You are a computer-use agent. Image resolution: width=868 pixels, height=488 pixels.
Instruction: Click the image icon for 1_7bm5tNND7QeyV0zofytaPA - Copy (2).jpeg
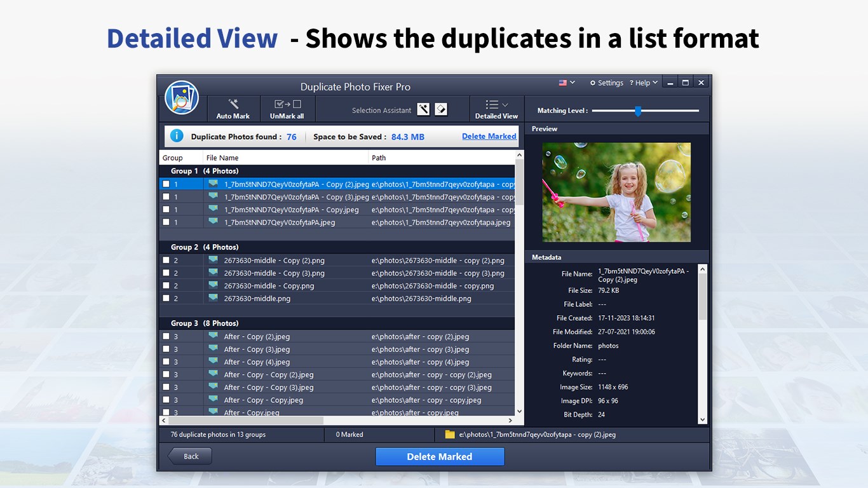(x=213, y=184)
